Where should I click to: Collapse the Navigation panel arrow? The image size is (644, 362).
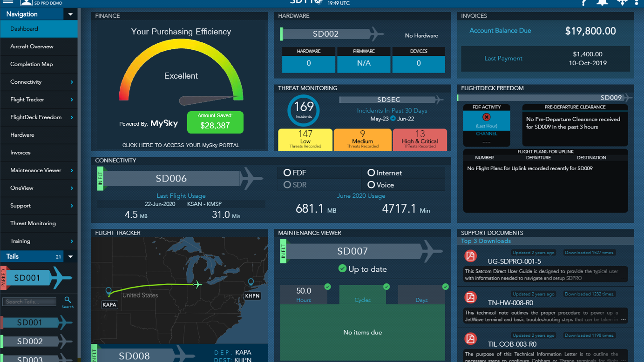tap(70, 14)
